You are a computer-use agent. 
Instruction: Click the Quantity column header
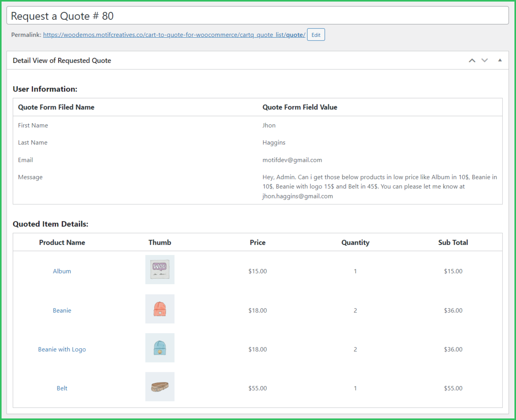coord(355,242)
